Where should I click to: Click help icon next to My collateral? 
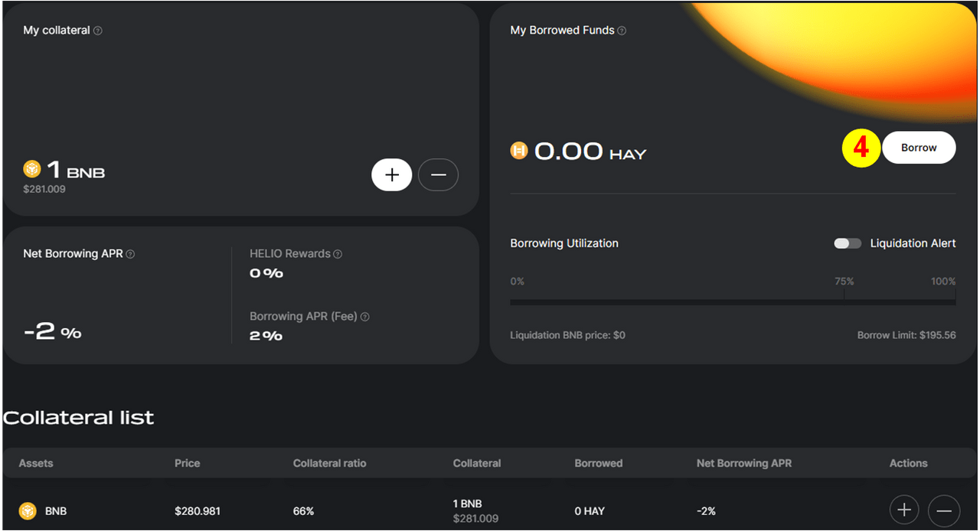click(98, 31)
